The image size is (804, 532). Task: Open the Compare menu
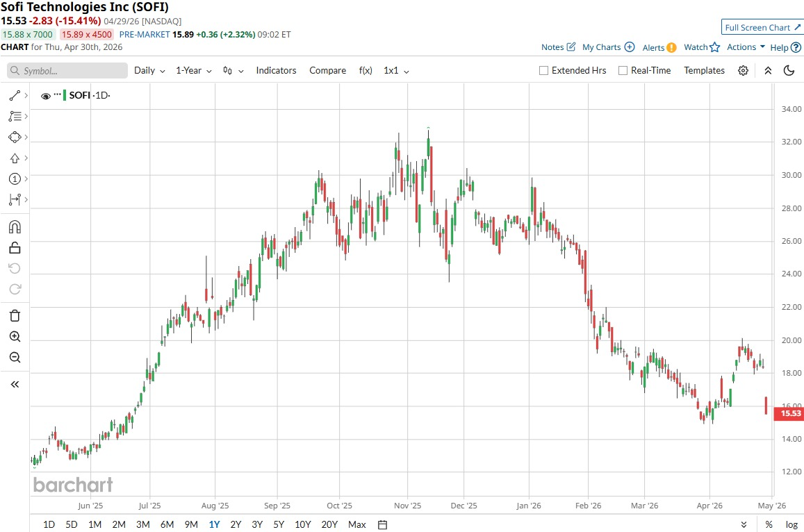(327, 71)
